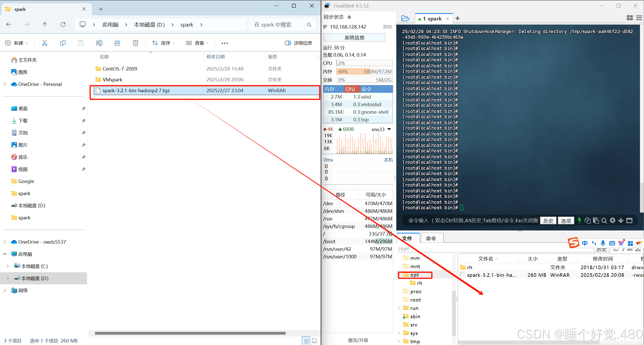The height and width of the screenshot is (345, 644).
Task: Switch to the 命令 tab in FinalShell
Action: click(431, 238)
